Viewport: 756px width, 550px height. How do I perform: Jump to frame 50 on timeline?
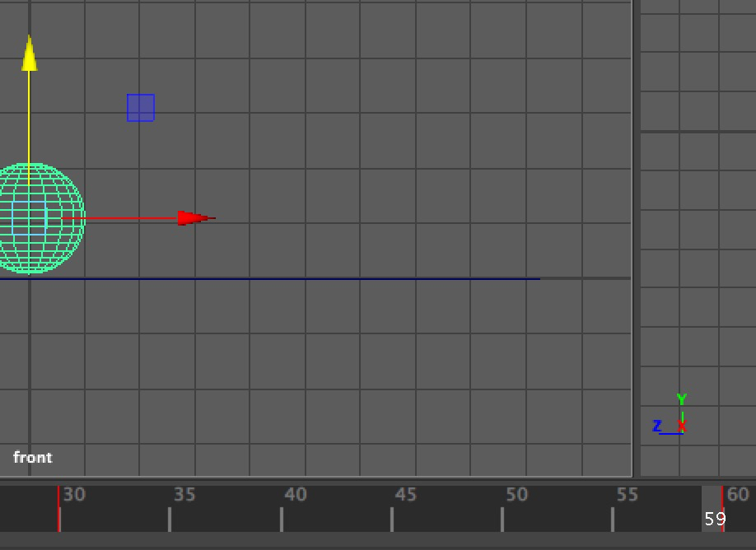[517, 494]
